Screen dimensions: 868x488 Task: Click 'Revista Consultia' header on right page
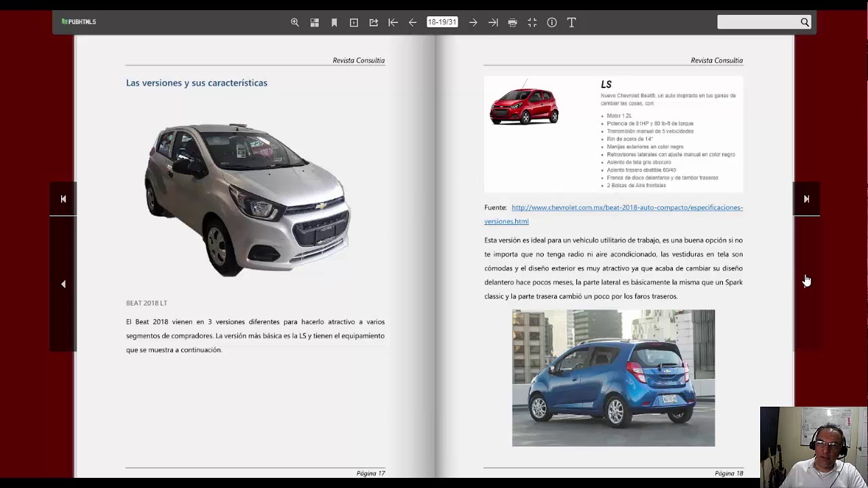click(x=717, y=60)
